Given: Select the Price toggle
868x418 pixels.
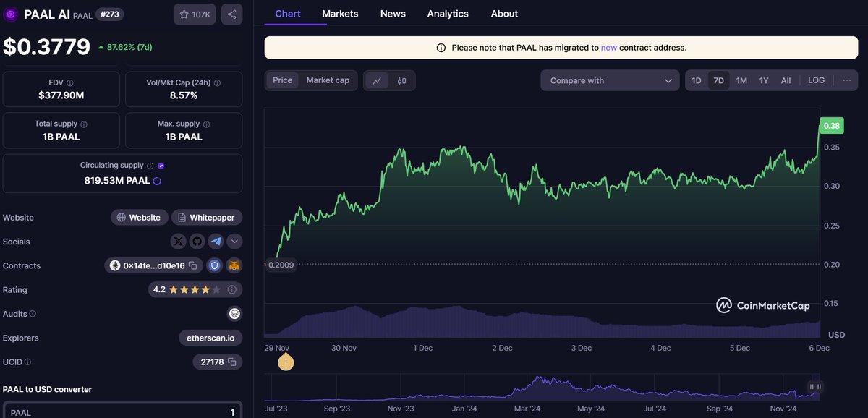Looking at the screenshot, I should click(282, 80).
